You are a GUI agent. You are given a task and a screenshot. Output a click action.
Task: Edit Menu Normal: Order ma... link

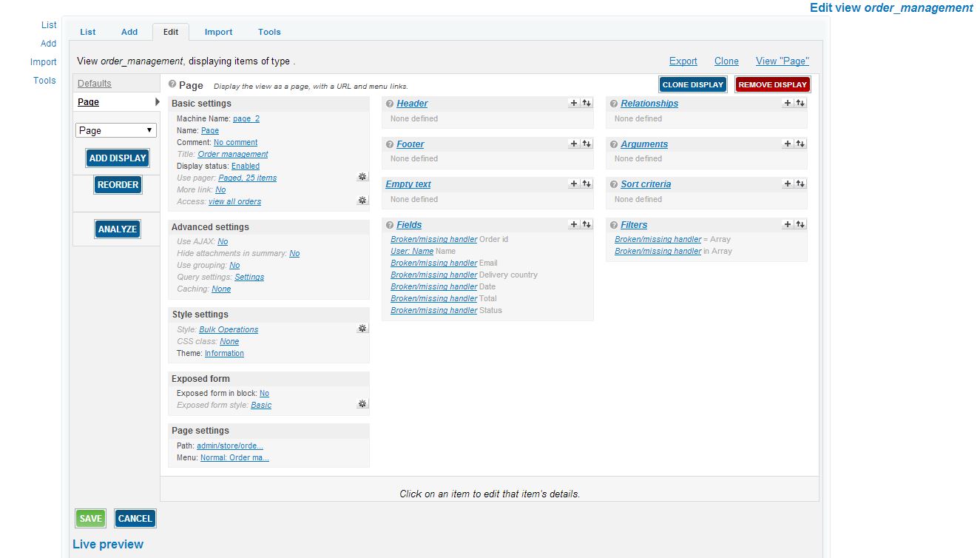[235, 457]
